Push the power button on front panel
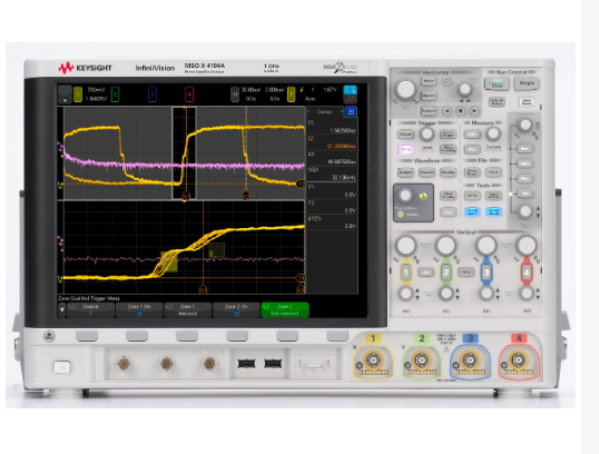599x454 pixels. point(62,367)
